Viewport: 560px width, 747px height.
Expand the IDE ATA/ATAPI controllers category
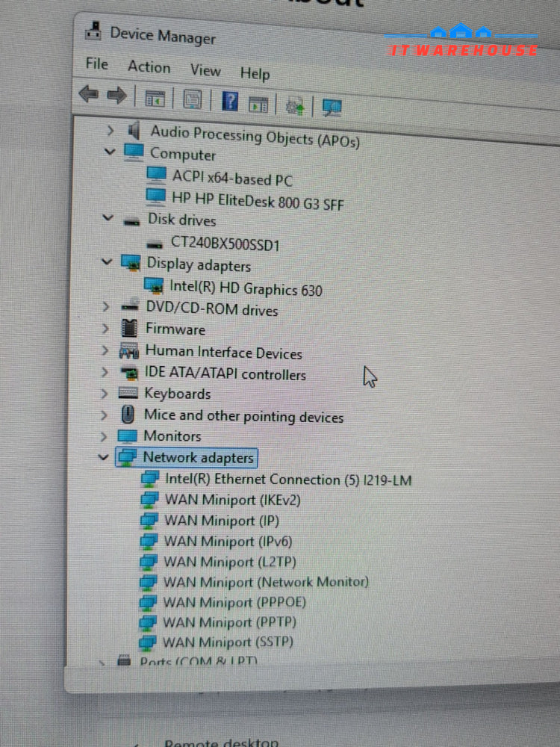[x=105, y=371]
